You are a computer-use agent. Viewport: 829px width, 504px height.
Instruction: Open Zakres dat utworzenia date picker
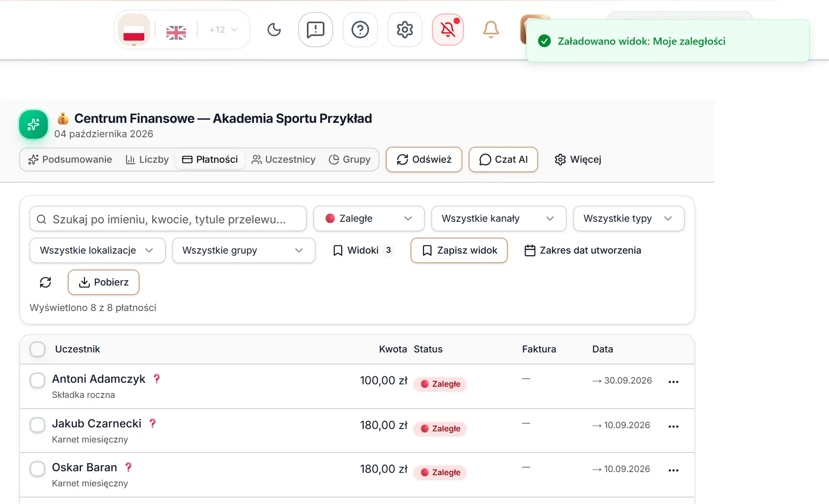(x=583, y=251)
